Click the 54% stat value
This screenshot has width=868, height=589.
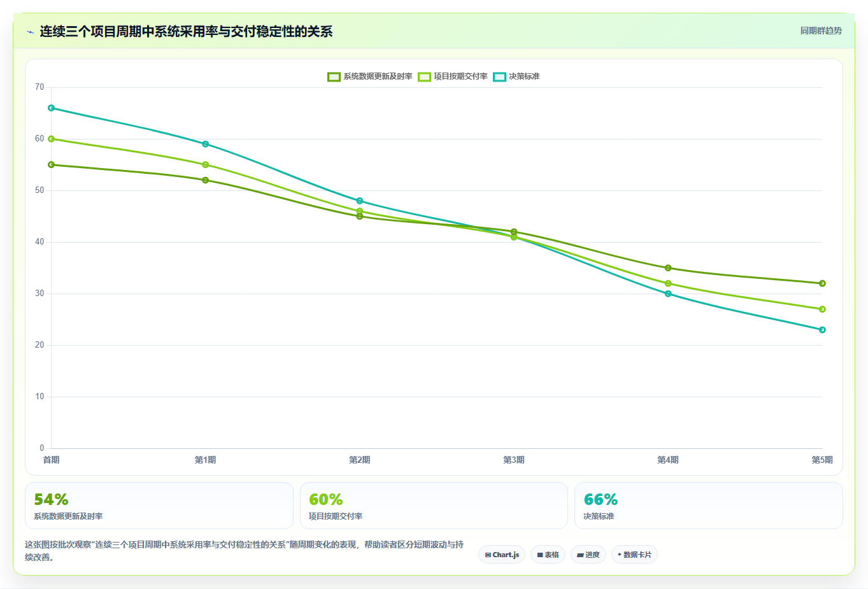(51, 500)
